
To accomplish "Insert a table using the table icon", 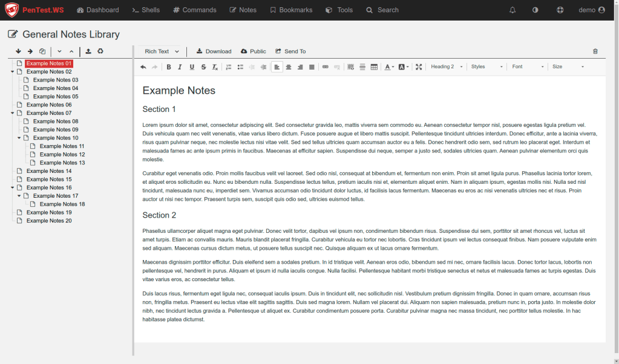I will tap(374, 67).
